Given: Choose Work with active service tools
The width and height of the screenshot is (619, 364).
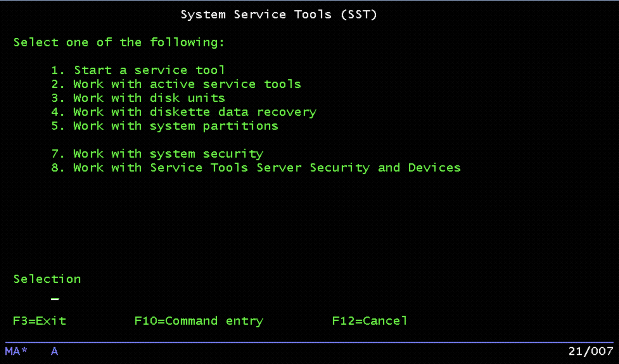Looking at the screenshot, I should click(x=187, y=84).
